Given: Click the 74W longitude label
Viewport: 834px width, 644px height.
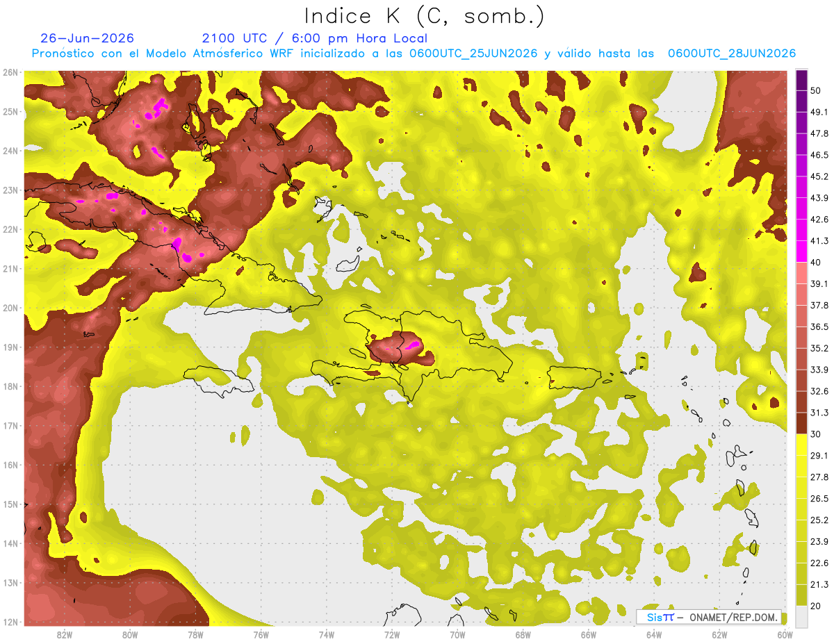Looking at the screenshot, I should click(x=327, y=635).
